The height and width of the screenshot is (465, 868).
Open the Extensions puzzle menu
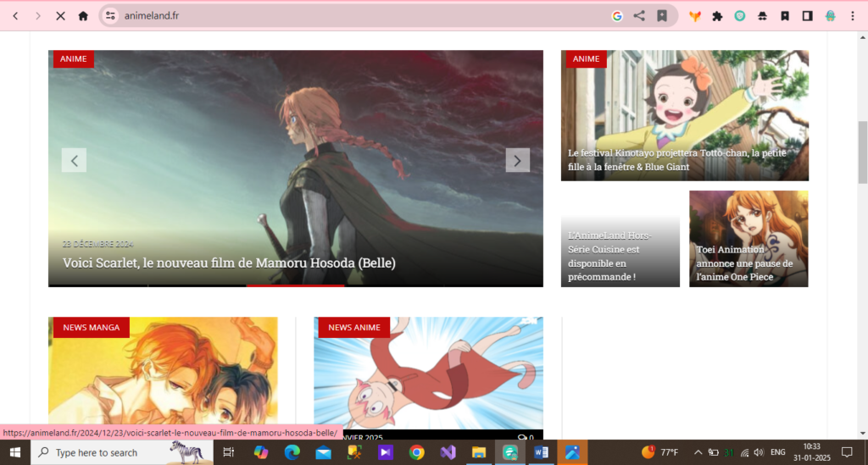[x=717, y=16]
